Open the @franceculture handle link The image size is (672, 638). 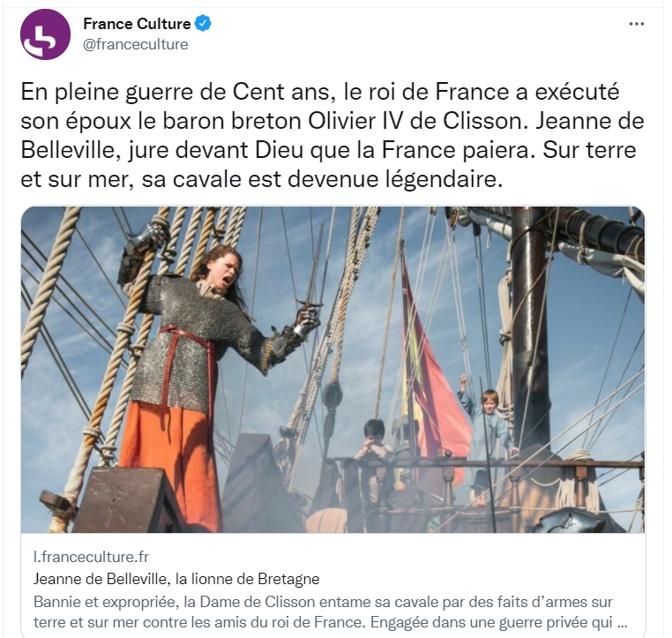coord(136,44)
